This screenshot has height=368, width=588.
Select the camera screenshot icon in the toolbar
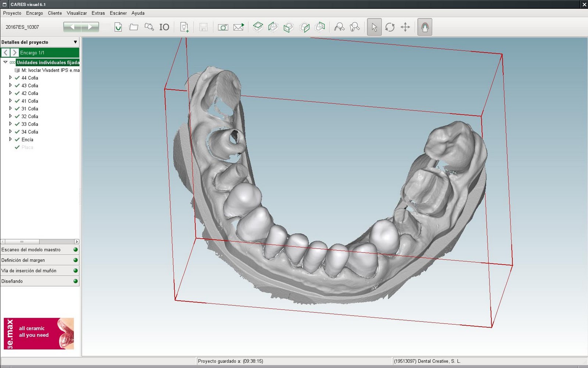[223, 27]
